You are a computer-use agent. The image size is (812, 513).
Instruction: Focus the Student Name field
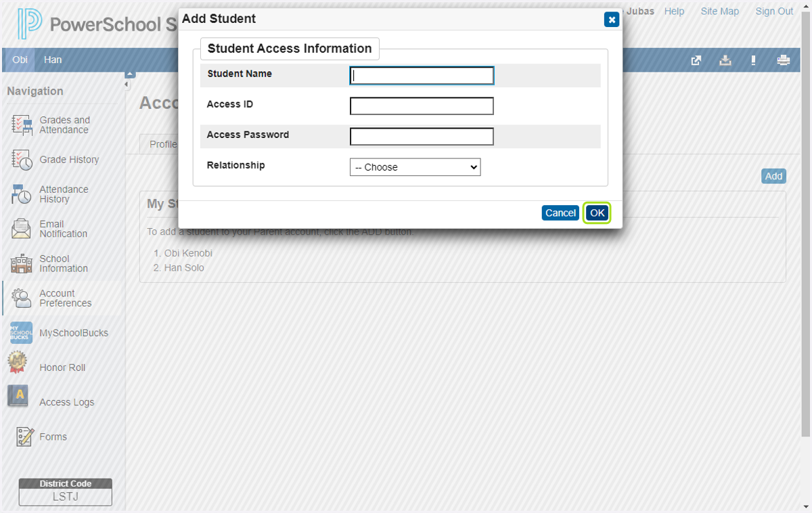(x=422, y=75)
